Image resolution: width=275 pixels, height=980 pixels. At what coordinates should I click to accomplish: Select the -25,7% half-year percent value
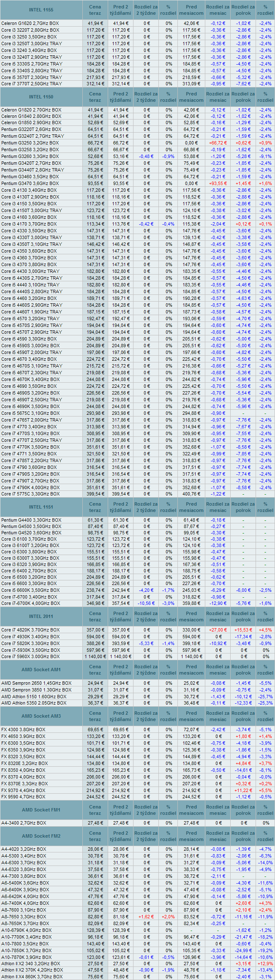point(265,697)
